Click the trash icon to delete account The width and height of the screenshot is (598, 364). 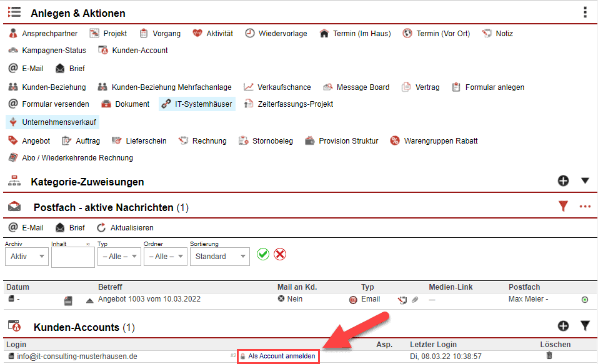[549, 356]
